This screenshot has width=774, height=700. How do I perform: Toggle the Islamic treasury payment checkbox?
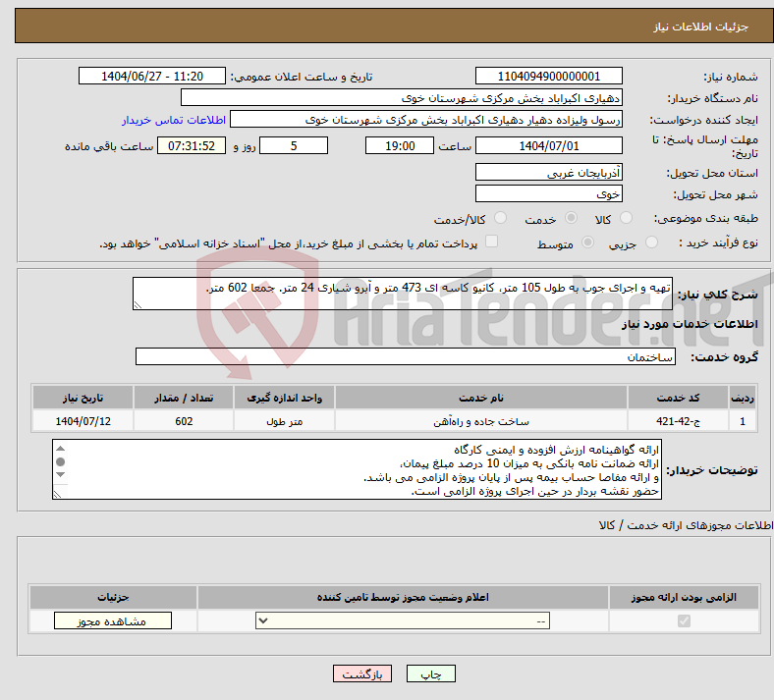tap(491, 242)
